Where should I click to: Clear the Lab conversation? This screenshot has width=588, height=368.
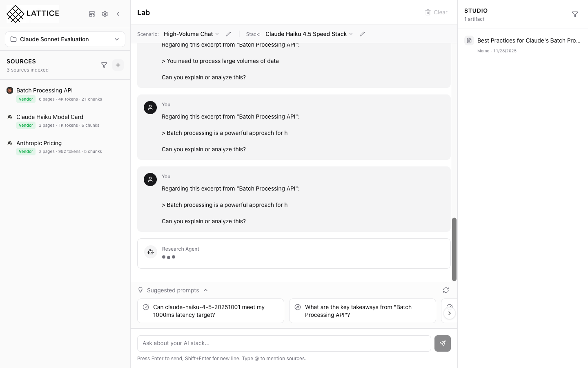point(436,12)
